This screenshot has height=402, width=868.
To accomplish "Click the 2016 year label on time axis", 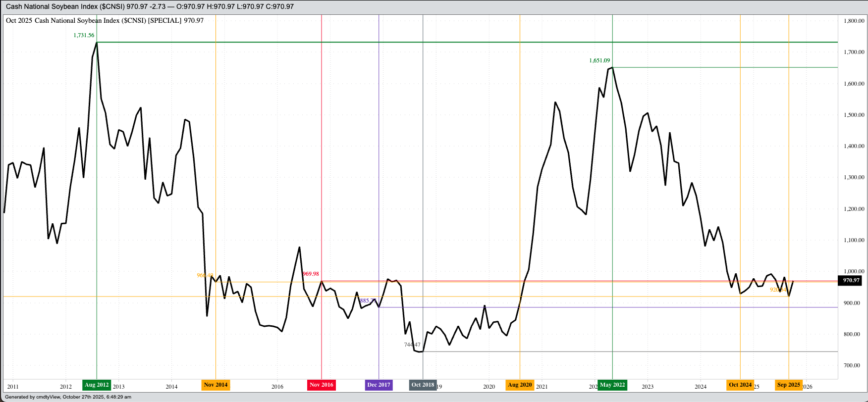I will click(x=277, y=387).
